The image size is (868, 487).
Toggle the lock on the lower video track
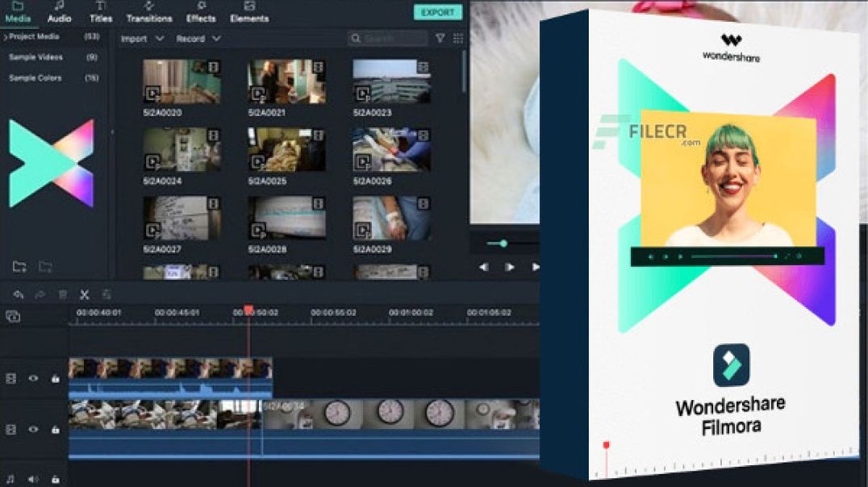point(55,430)
